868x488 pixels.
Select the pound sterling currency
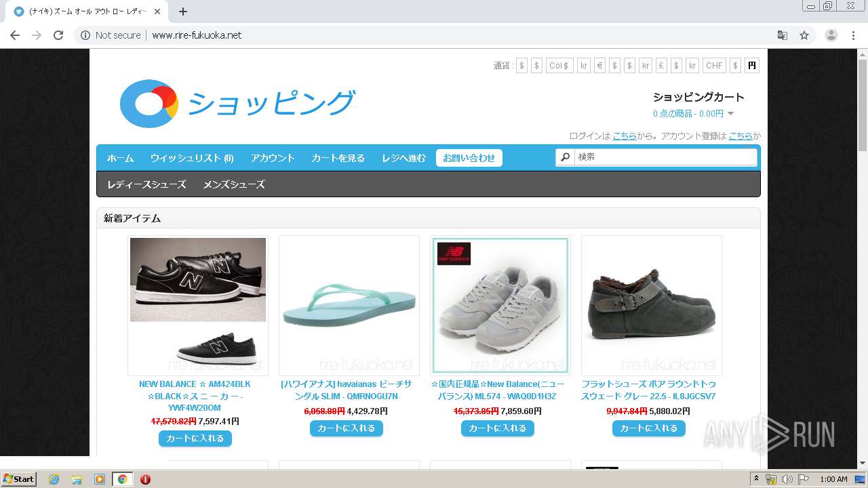point(661,66)
